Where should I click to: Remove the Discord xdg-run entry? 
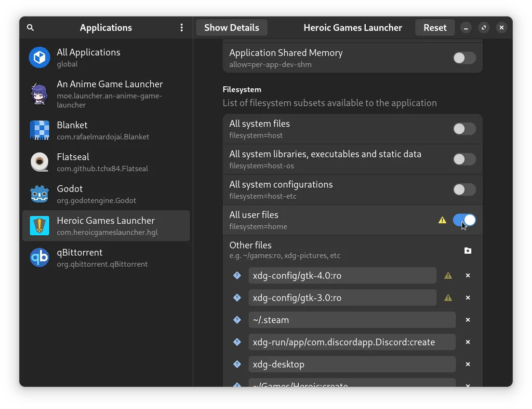pyautogui.click(x=468, y=342)
